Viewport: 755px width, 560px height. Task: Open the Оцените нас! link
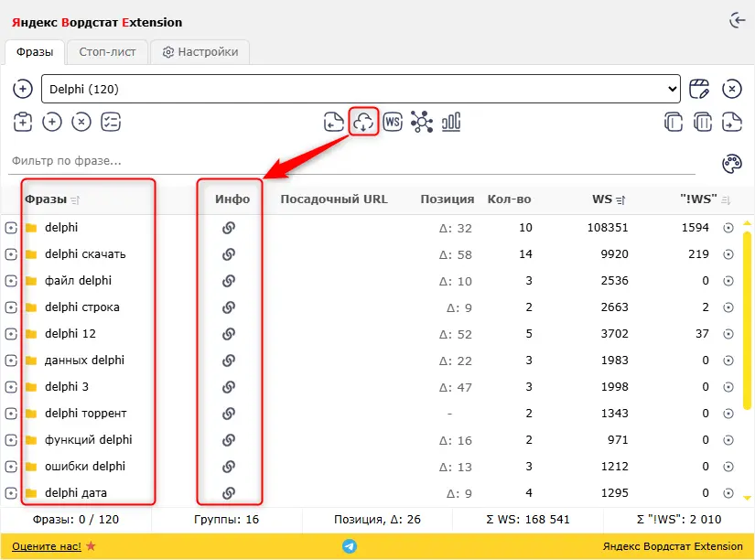coord(47,546)
